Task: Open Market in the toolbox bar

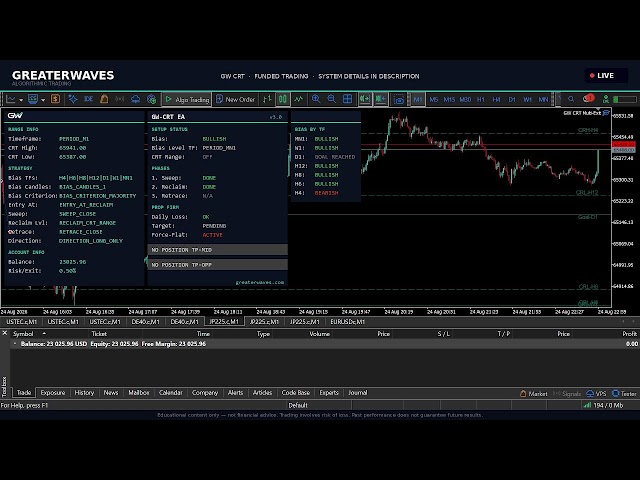Action: tap(533, 393)
